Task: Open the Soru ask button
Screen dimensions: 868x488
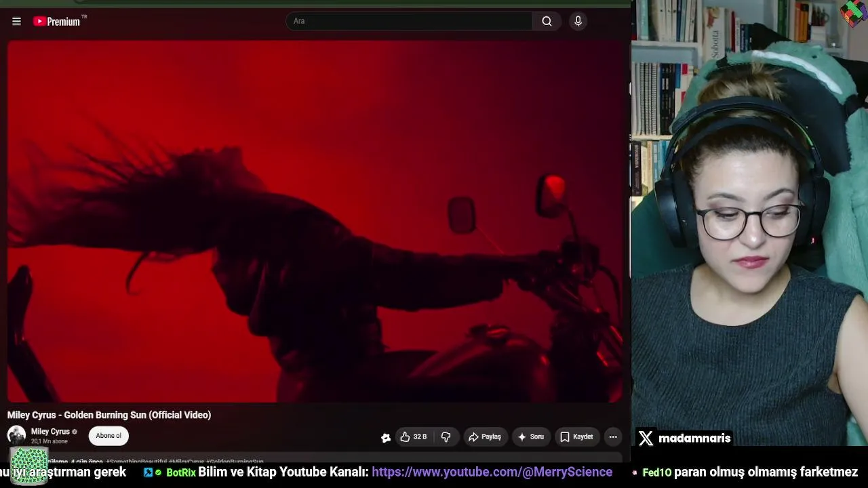Action: pos(531,437)
